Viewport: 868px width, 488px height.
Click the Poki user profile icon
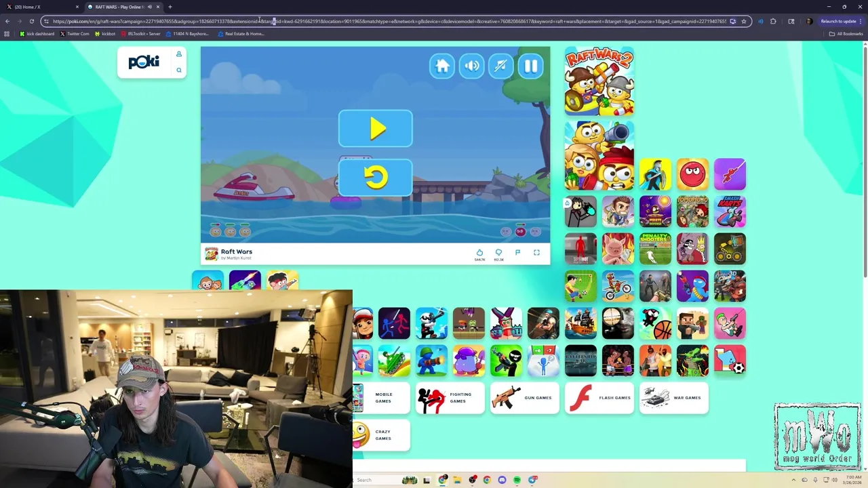(x=179, y=54)
